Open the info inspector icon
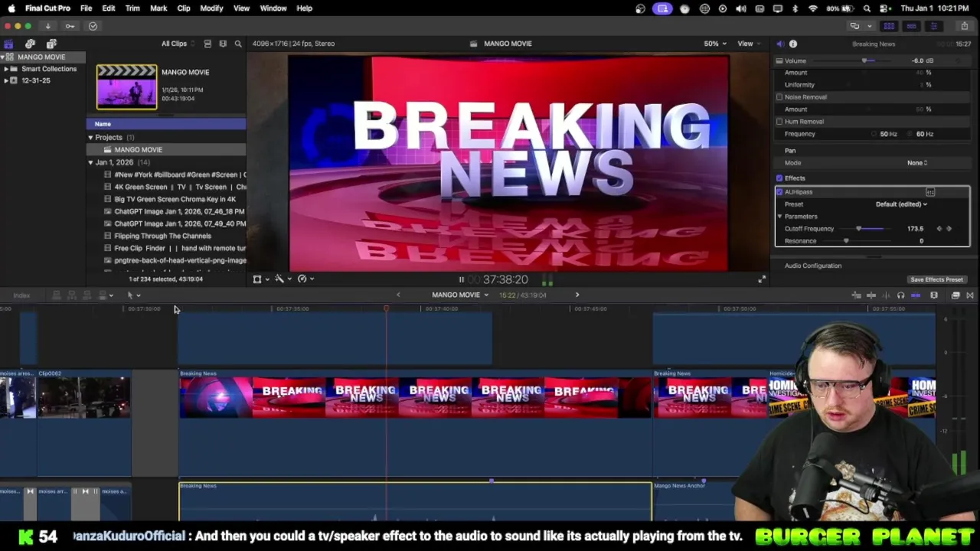Viewport: 980px width, 551px height. point(793,44)
